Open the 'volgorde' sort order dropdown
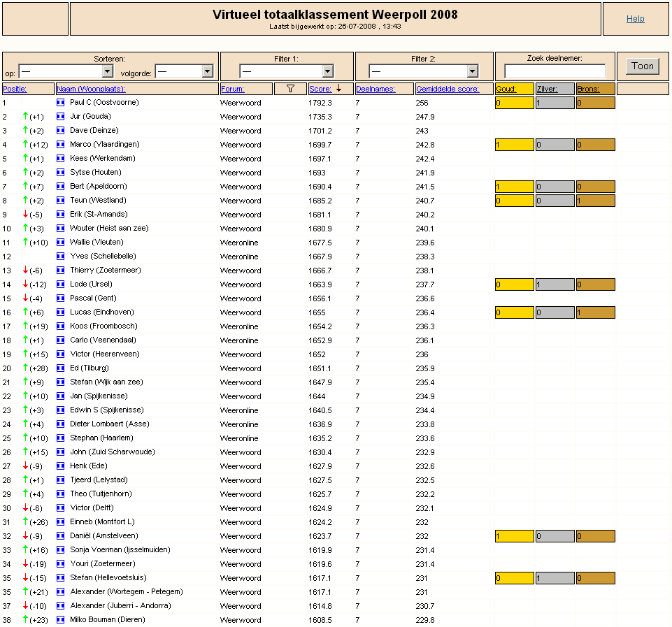The width and height of the screenshot is (672, 627). (184, 71)
